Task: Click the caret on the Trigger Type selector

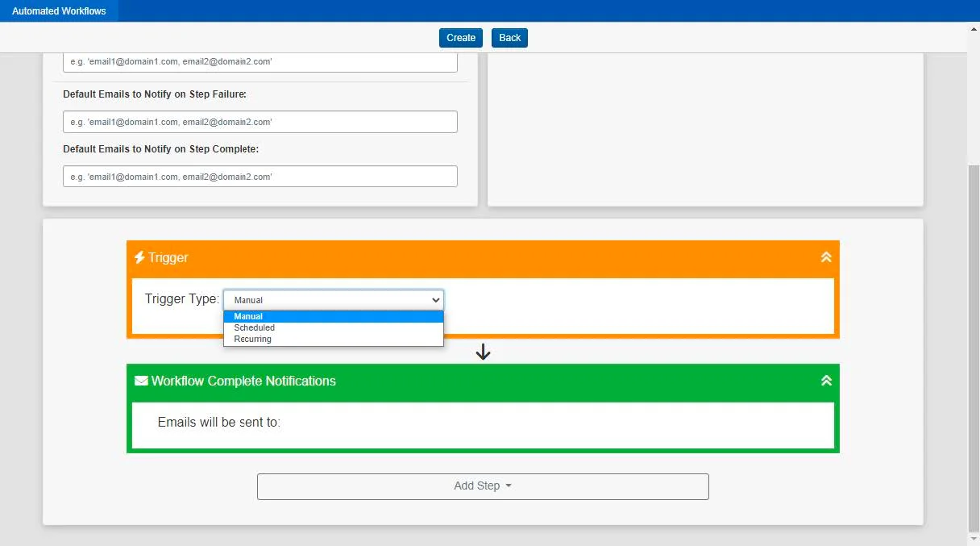Action: tap(436, 299)
